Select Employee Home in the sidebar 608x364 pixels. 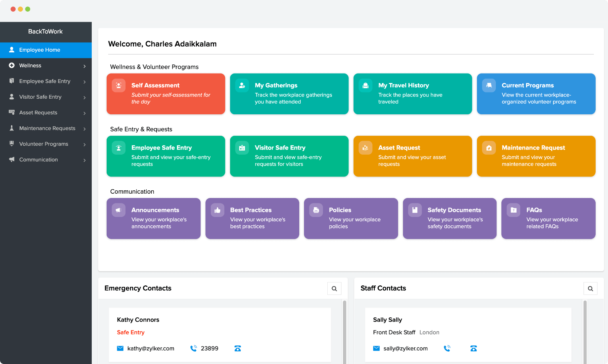[46, 50]
